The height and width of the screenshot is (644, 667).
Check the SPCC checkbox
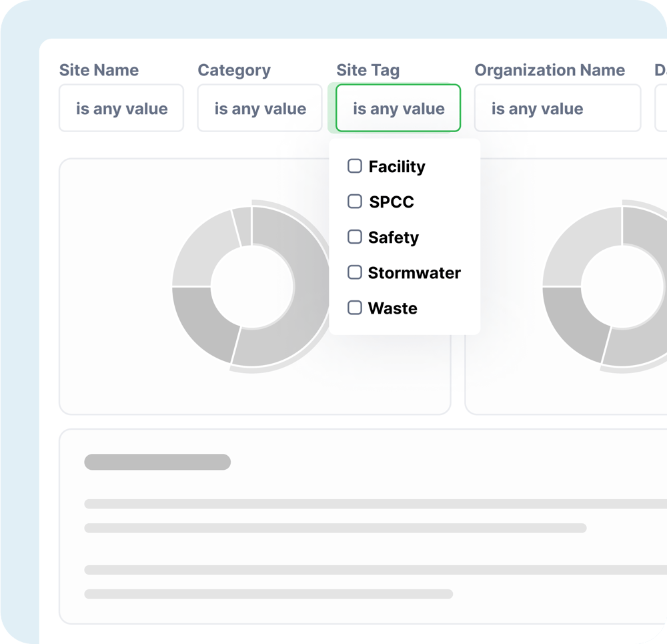pyautogui.click(x=354, y=202)
